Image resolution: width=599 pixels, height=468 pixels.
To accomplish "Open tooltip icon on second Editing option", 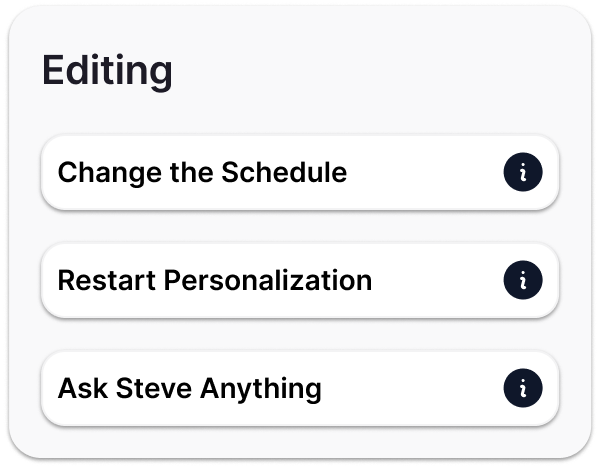I will pos(523,280).
